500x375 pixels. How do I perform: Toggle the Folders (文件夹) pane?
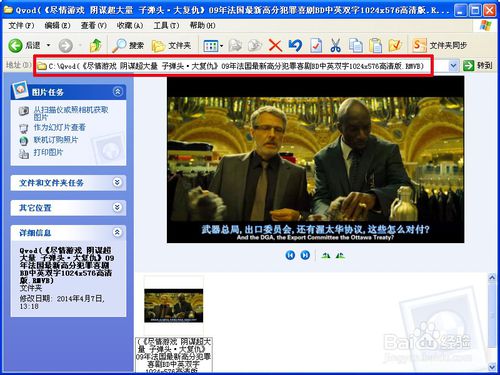pyautogui.click(x=171, y=45)
